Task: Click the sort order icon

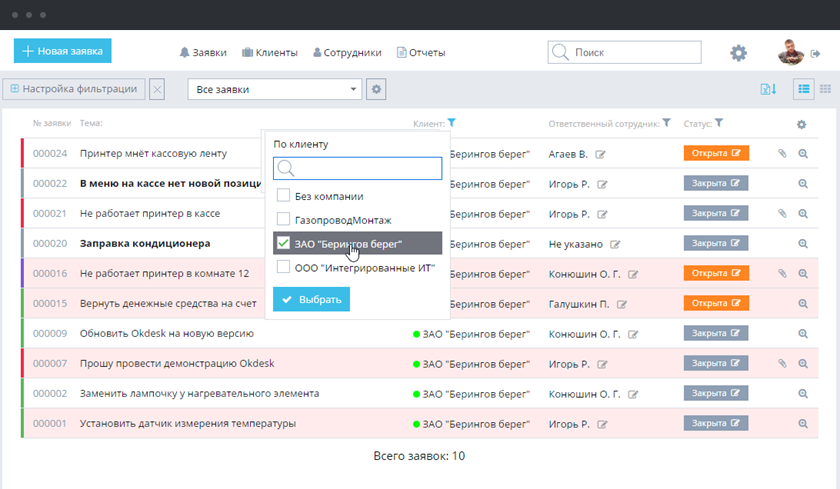Action: point(768,89)
